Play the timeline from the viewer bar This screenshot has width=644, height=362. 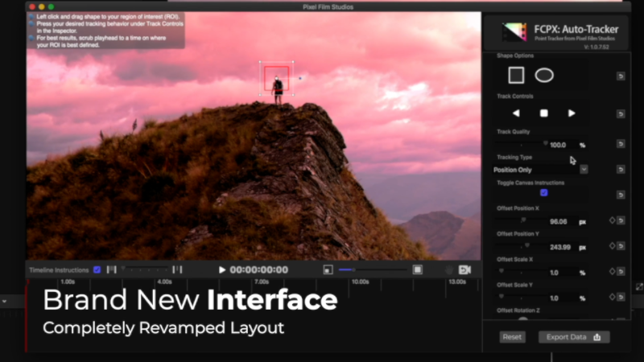click(222, 269)
